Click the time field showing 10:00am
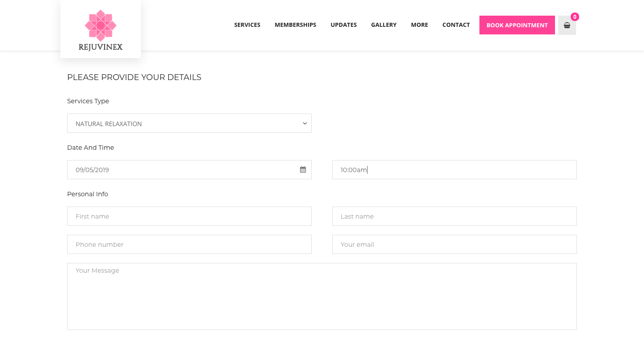 pos(454,170)
